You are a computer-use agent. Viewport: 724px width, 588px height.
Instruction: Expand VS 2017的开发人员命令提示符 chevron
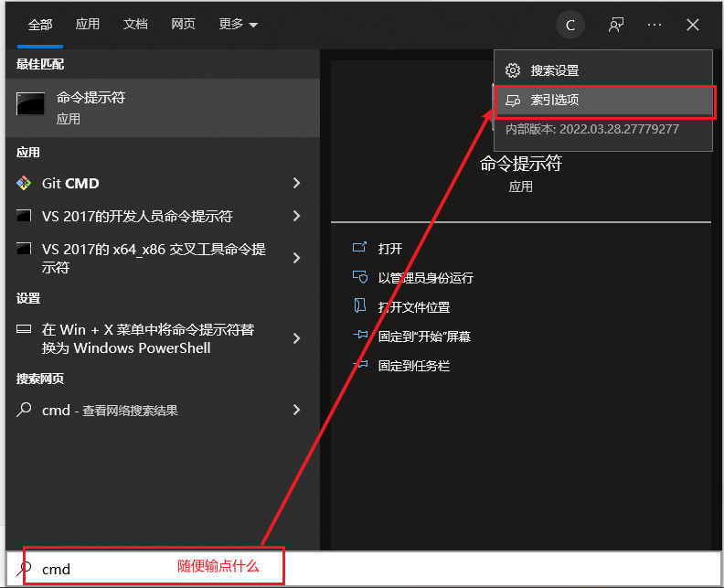pyautogui.click(x=296, y=216)
